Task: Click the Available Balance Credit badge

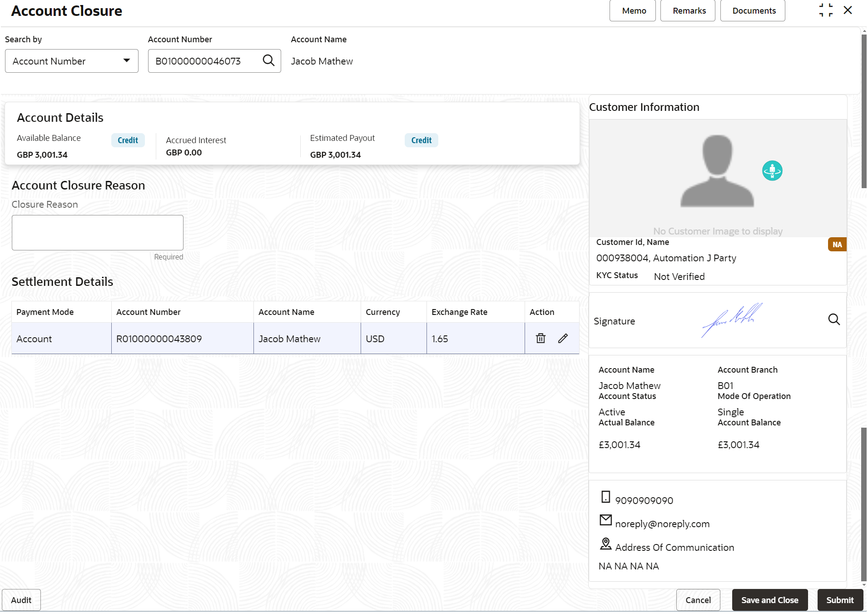Action: pyautogui.click(x=128, y=140)
